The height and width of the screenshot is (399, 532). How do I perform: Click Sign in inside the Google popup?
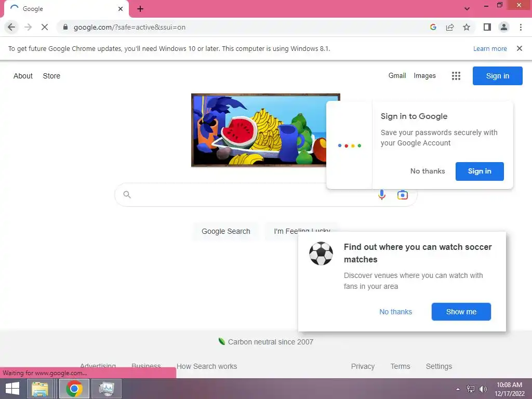coord(480,171)
